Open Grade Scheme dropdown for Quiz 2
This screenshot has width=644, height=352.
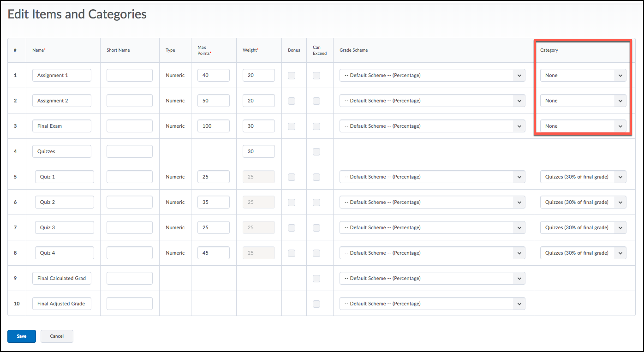click(x=432, y=202)
